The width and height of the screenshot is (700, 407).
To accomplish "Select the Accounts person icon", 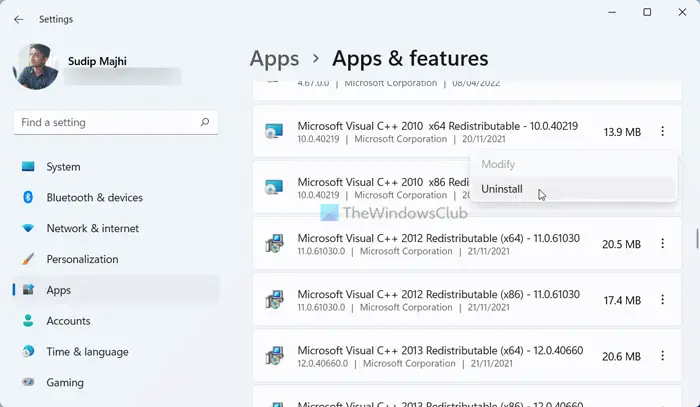I will [28, 320].
